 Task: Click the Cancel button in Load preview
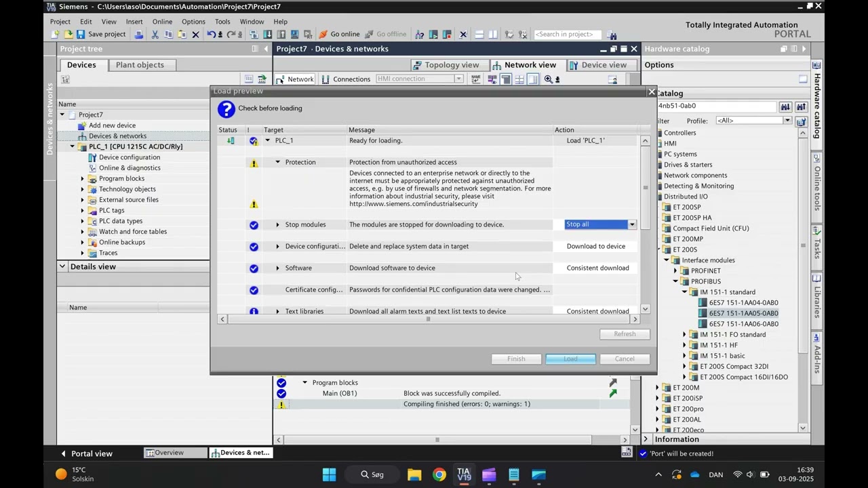[625, 359]
